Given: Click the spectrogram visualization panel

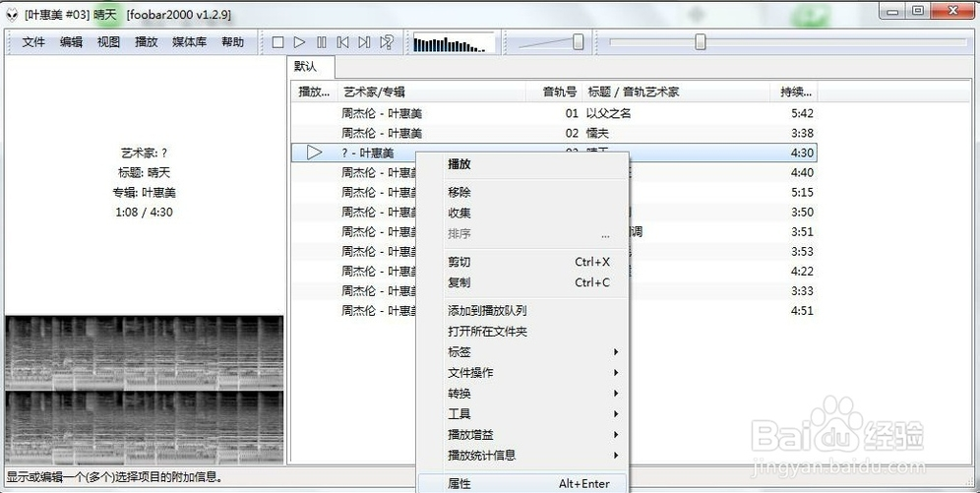Looking at the screenshot, I should pyautogui.click(x=145, y=390).
